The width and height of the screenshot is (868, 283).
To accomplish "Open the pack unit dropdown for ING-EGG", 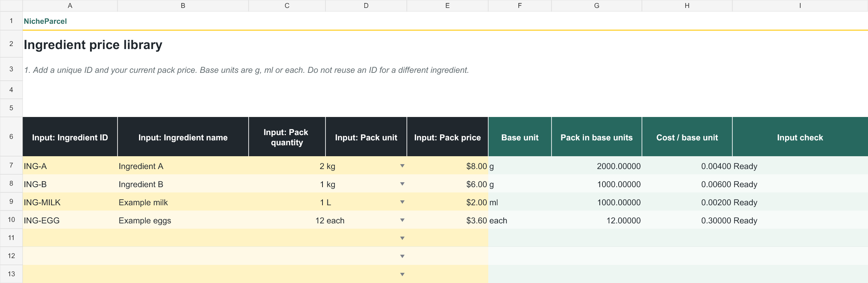I will (402, 220).
